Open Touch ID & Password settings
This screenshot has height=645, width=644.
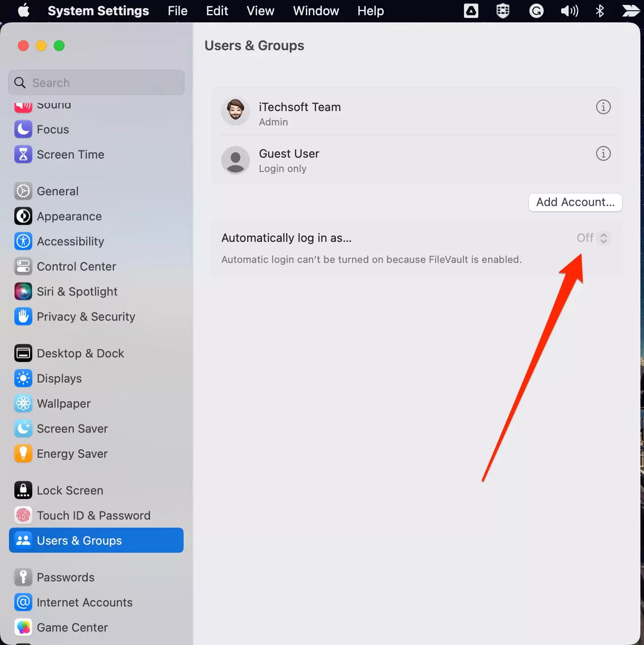pyautogui.click(x=23, y=515)
